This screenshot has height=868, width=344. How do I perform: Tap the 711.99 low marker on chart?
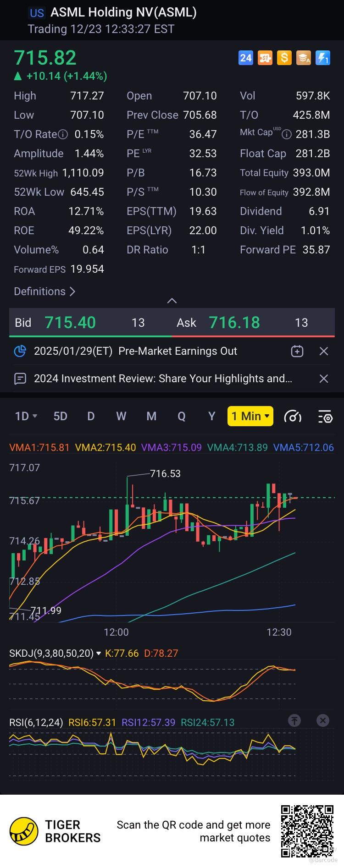tap(46, 610)
